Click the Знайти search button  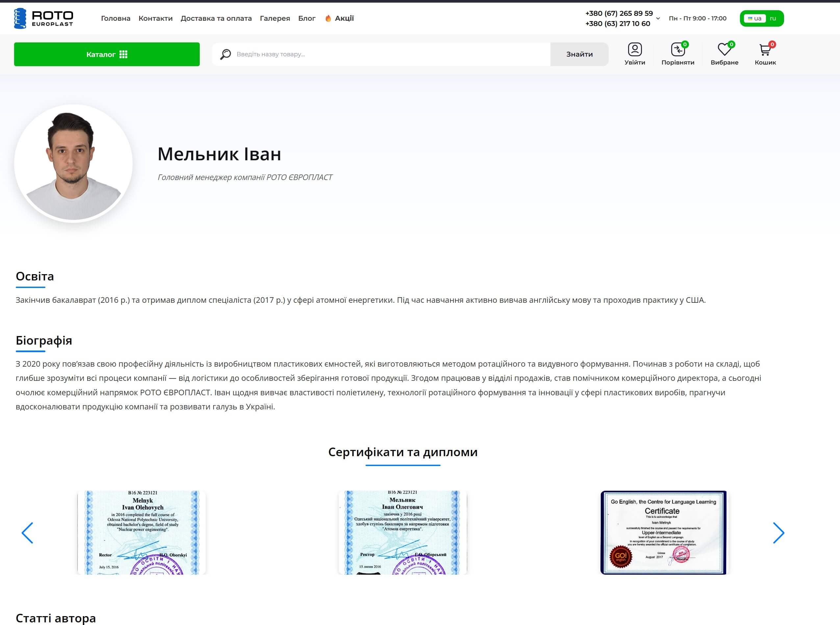coord(579,54)
